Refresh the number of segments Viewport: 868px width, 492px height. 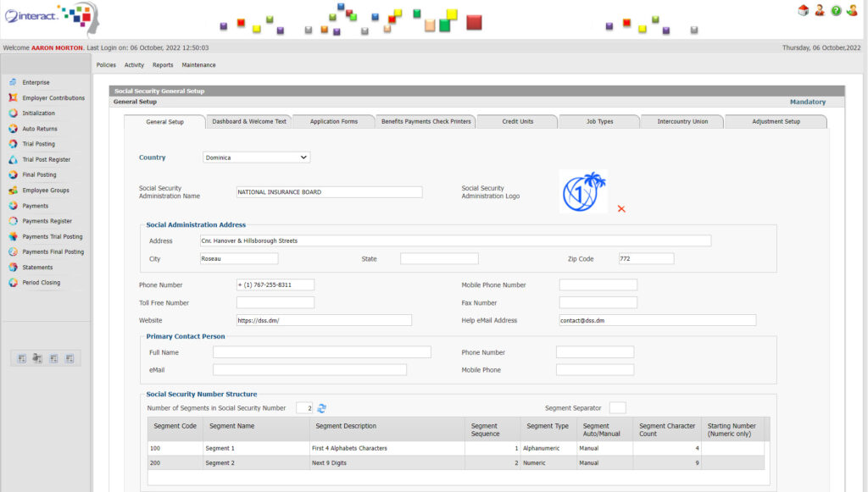tap(321, 408)
